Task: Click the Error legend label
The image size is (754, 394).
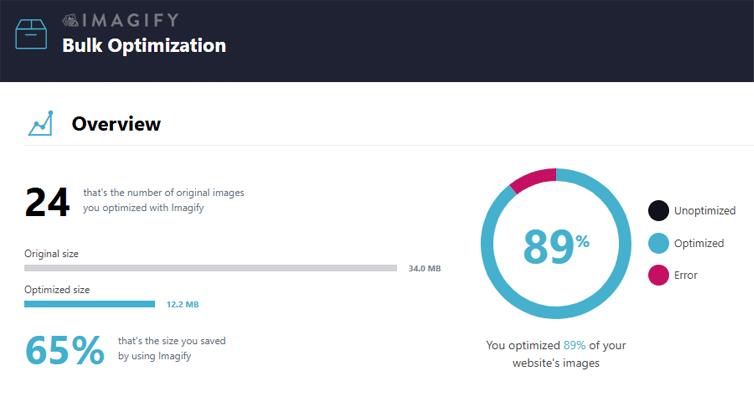Action: [685, 275]
